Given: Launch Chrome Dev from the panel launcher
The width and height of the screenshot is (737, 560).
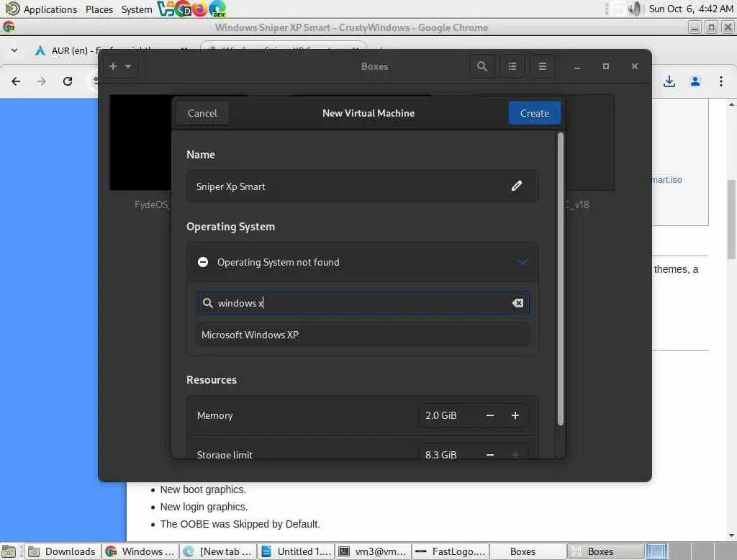Looking at the screenshot, I should click(183, 9).
